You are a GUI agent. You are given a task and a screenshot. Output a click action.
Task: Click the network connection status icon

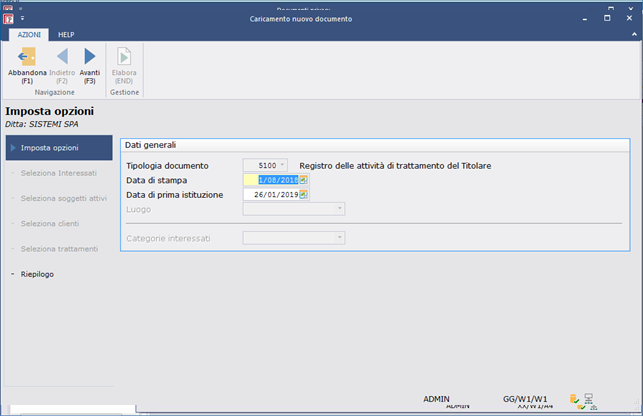[x=588, y=398]
